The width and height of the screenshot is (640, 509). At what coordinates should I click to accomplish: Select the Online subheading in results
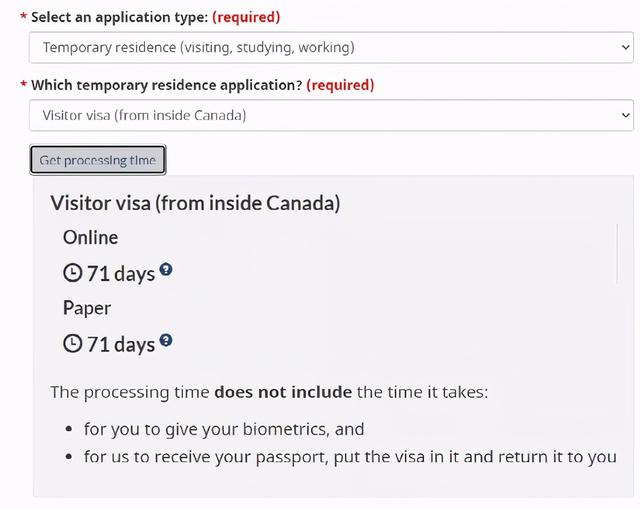point(90,237)
